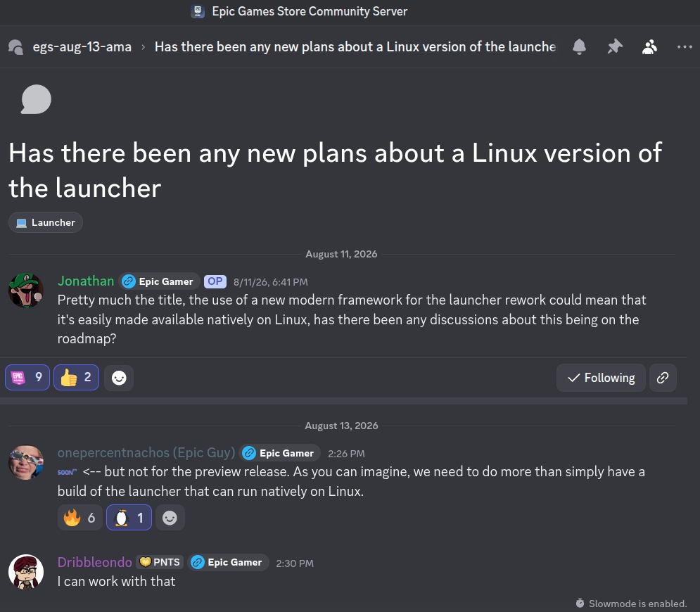The height and width of the screenshot is (612, 700).
Task: Toggle the penguin reaction on the reply
Action: [129, 518]
